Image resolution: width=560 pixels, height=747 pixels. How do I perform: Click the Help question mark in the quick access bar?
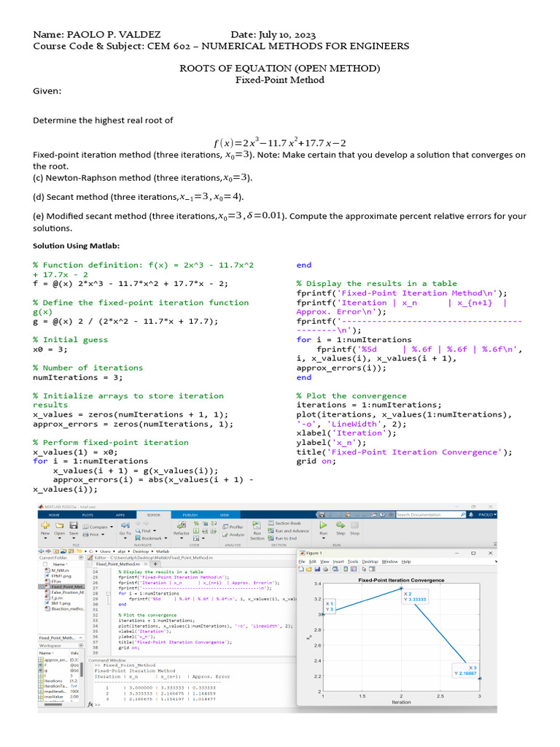(x=382, y=514)
